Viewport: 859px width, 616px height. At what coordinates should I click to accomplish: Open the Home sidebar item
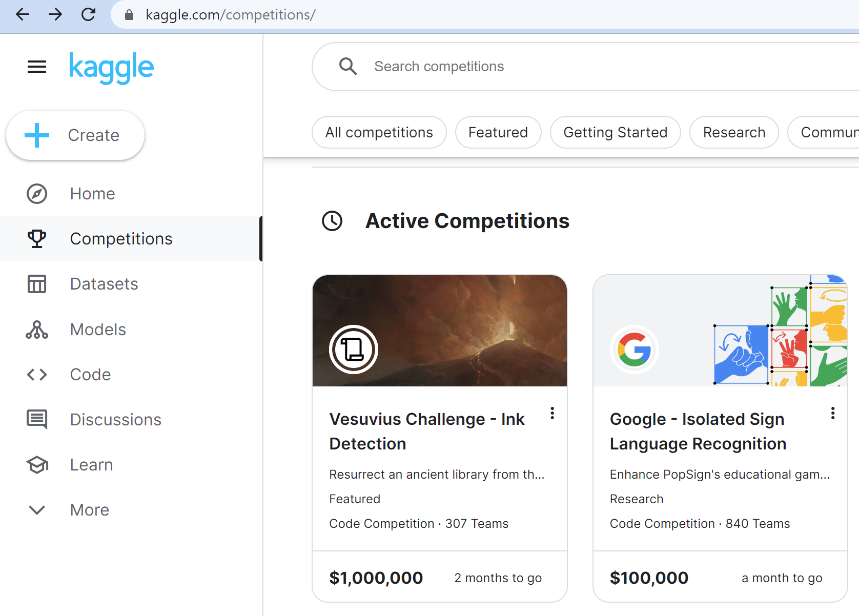pos(131,194)
